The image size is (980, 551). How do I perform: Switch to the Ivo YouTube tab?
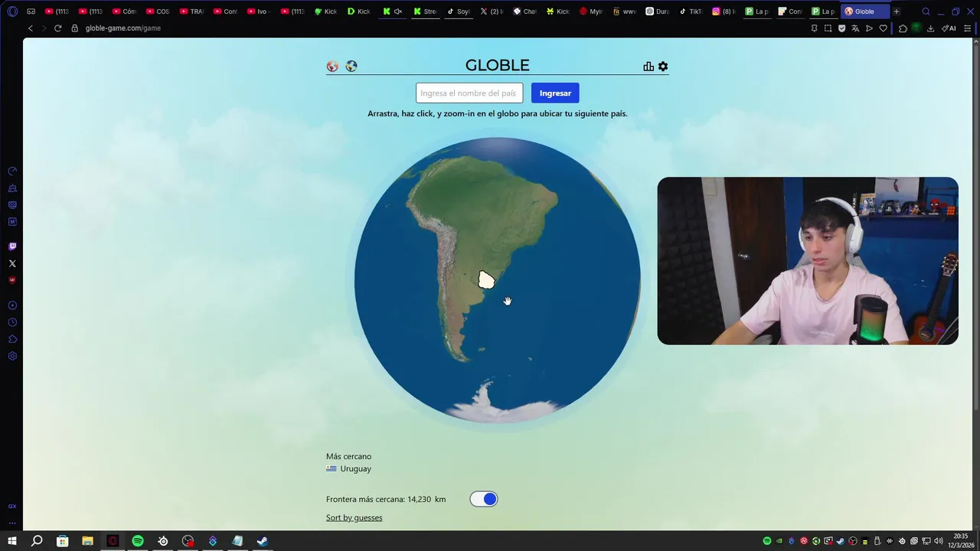258,11
